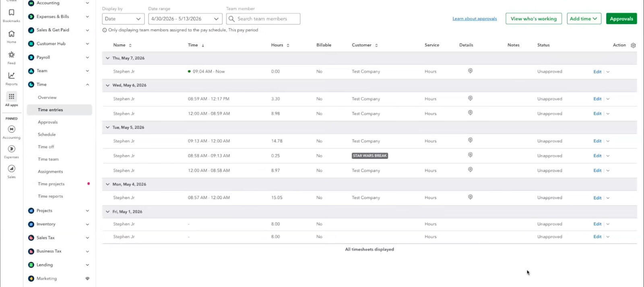Edit the 09:04 AM - Now entry

point(597,72)
